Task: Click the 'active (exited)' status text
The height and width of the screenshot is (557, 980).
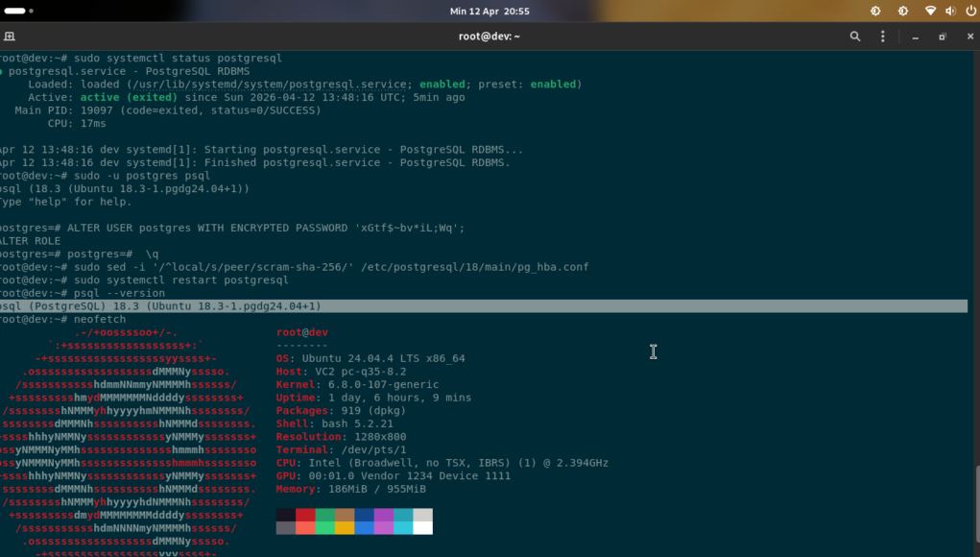Action: click(x=129, y=98)
